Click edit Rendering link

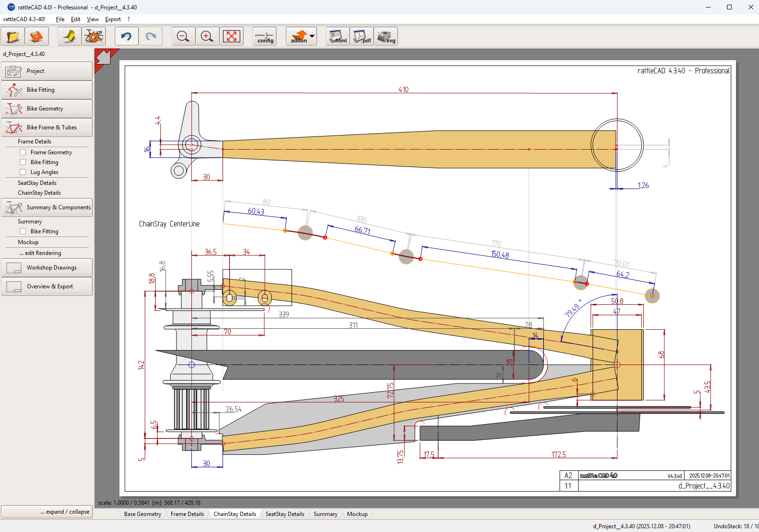[x=40, y=253]
